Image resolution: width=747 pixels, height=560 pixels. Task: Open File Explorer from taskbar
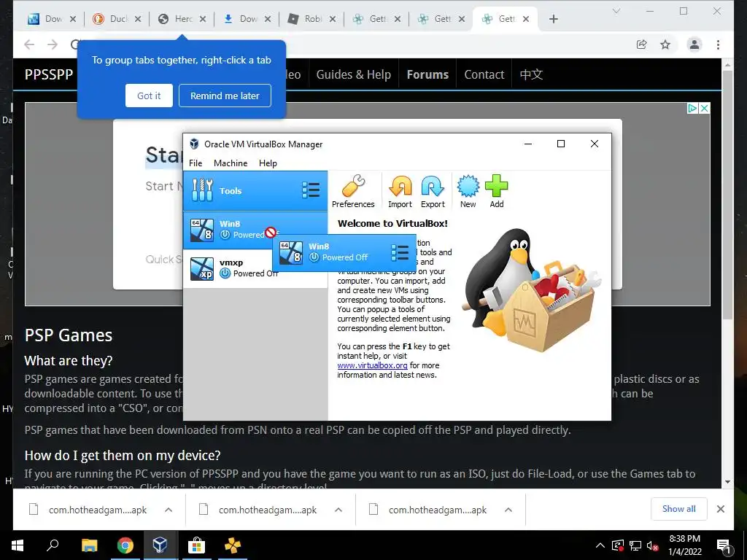click(x=89, y=545)
